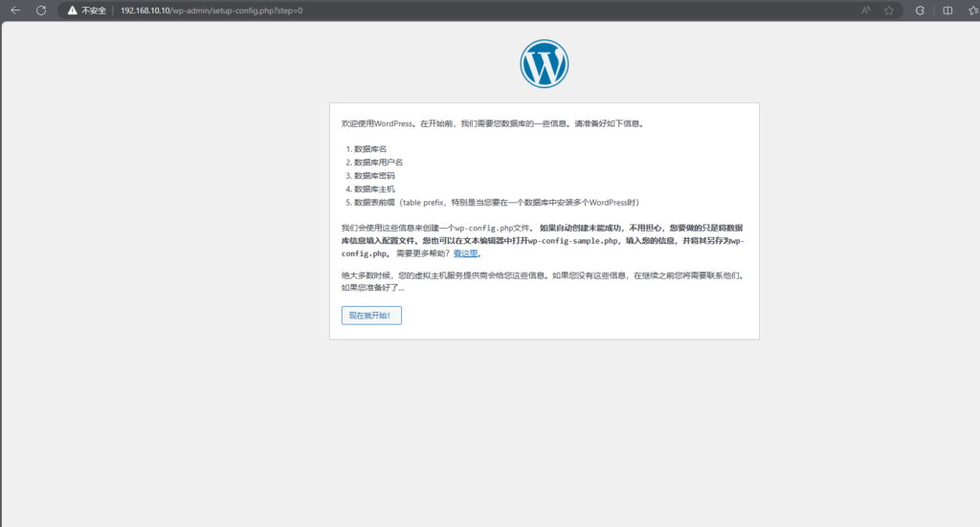Select the list item 数据库主机
This screenshot has height=527, width=980.
tap(374, 188)
